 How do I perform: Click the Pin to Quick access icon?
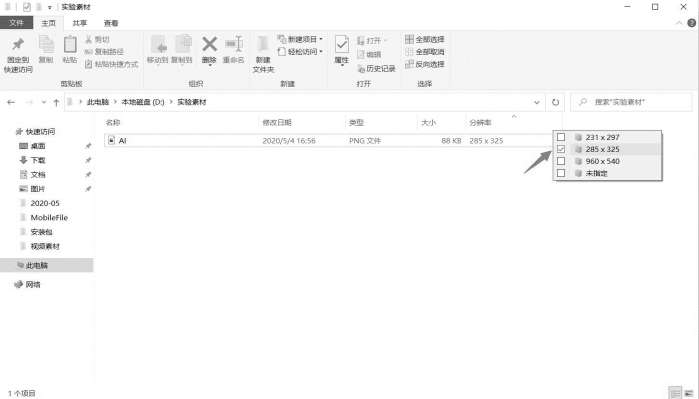18,45
